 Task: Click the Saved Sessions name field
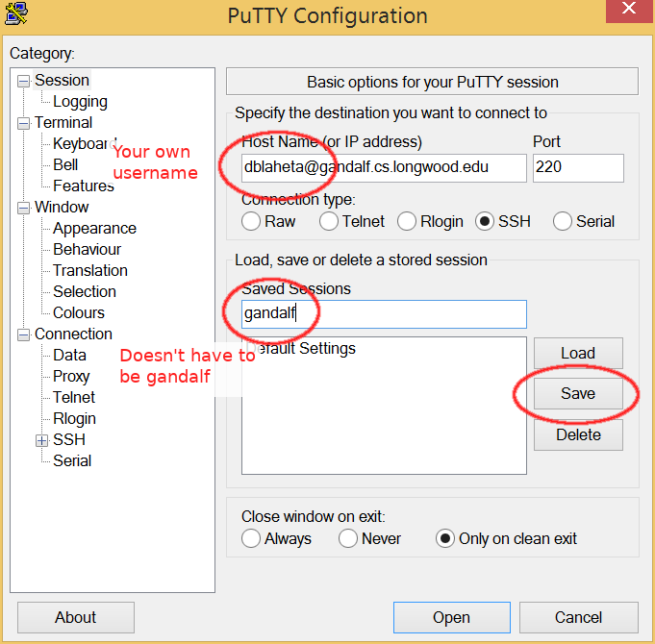384,314
